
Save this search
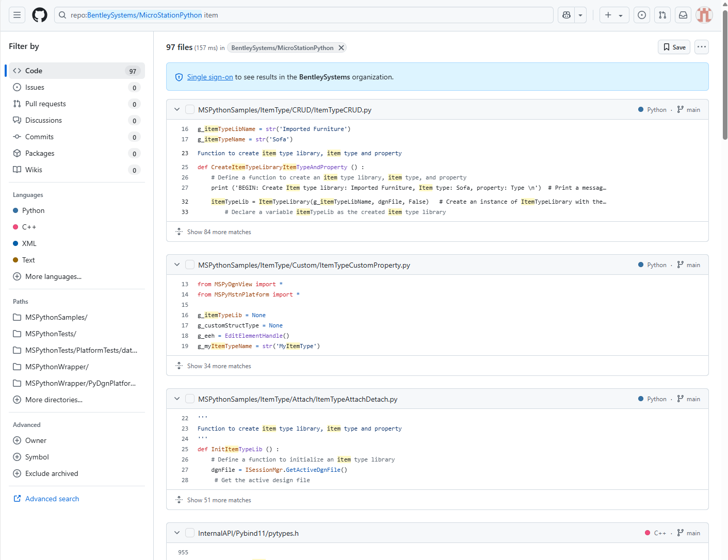point(674,47)
